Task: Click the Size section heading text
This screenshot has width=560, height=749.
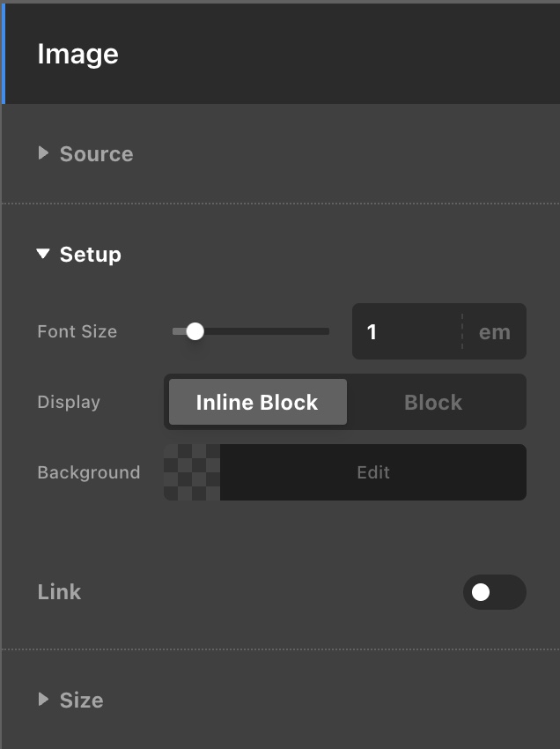Action: 81,701
